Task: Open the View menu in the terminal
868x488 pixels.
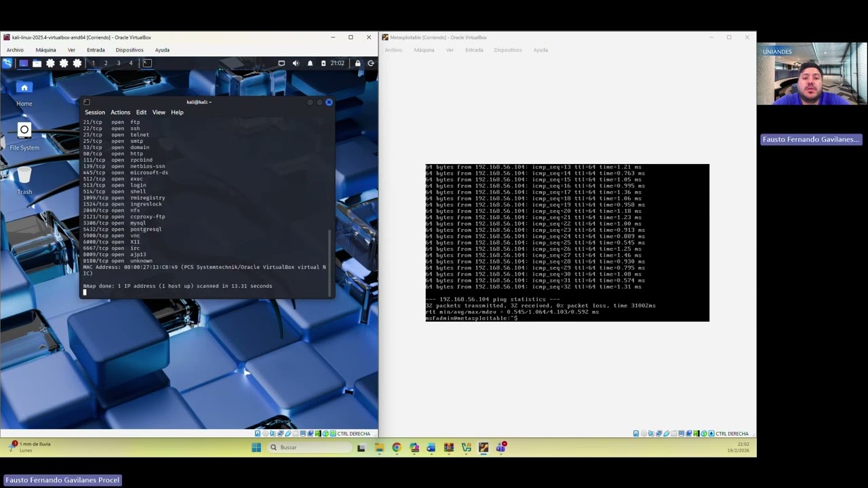Action: point(159,113)
